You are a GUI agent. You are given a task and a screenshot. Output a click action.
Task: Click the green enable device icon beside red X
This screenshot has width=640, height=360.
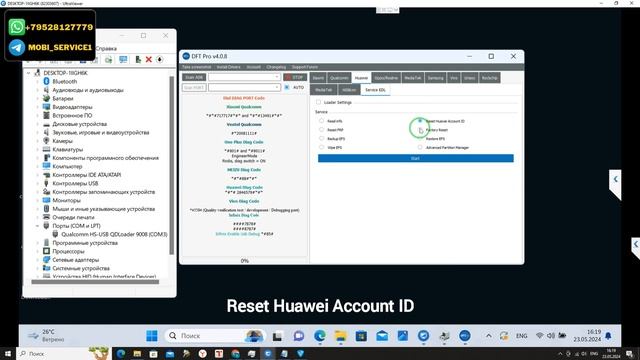pyautogui.click(x=138, y=60)
